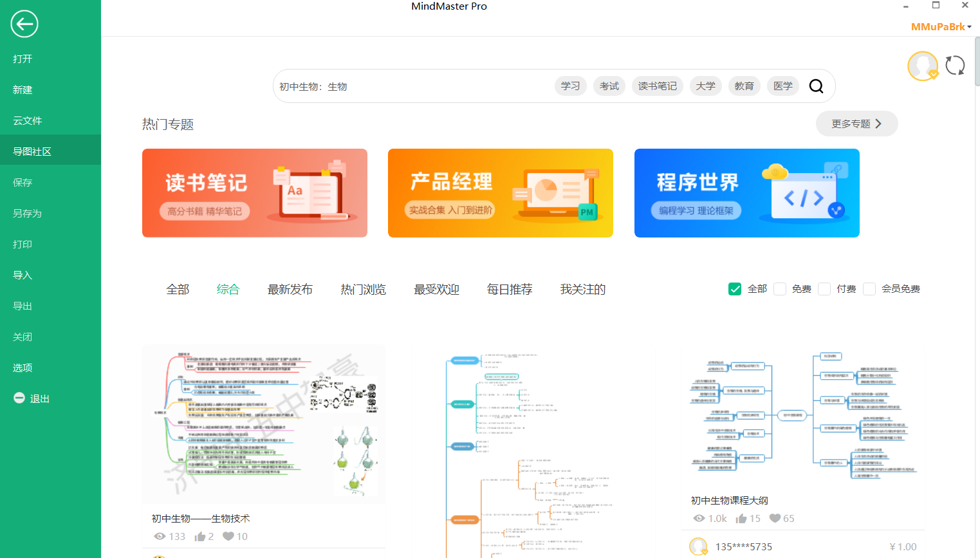Click the 大学 search tag

pos(706,86)
